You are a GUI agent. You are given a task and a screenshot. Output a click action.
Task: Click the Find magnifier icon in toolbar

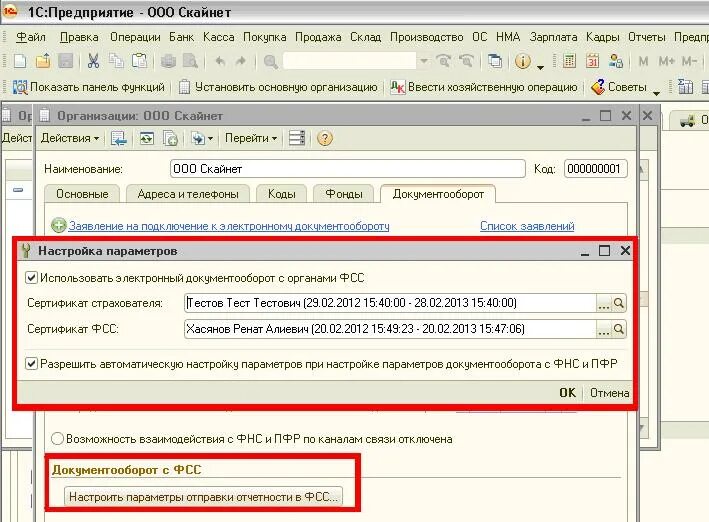[270, 62]
